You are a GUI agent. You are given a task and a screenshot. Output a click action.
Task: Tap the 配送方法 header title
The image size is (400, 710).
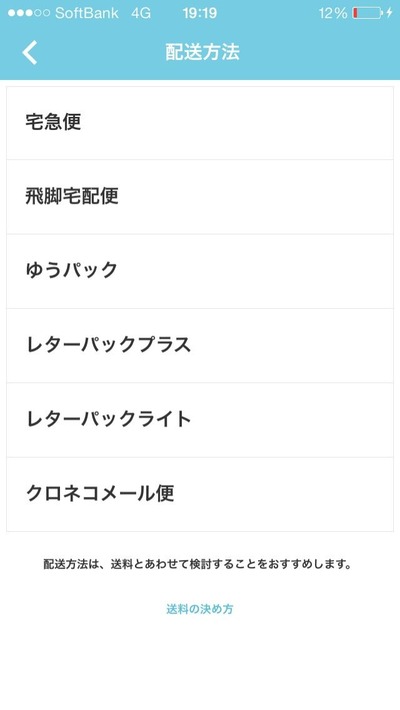202,53
